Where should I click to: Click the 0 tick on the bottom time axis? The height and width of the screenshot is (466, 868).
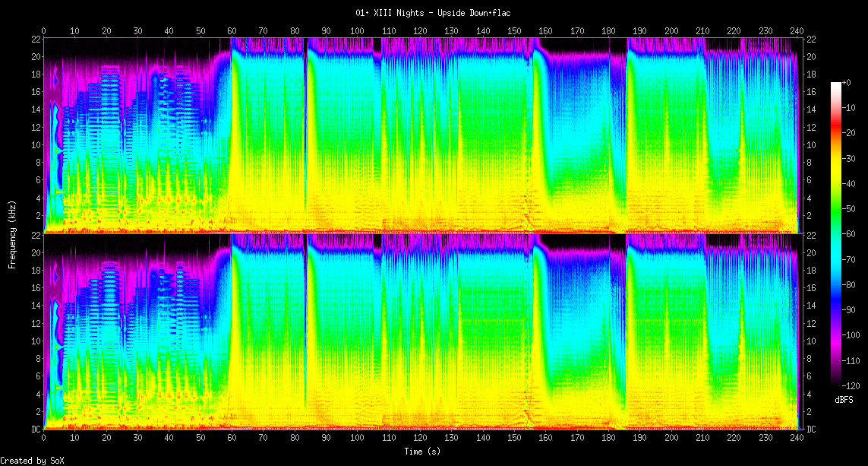coord(44,438)
